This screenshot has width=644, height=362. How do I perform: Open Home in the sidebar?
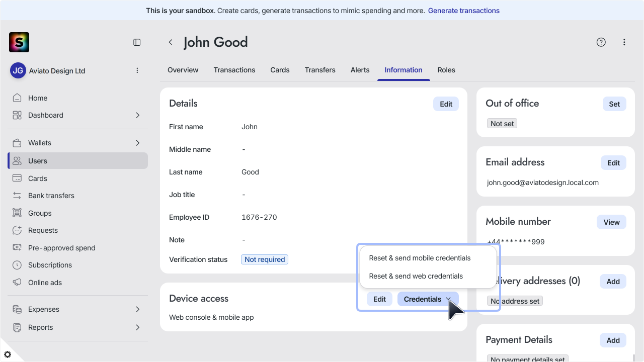[x=77, y=98]
